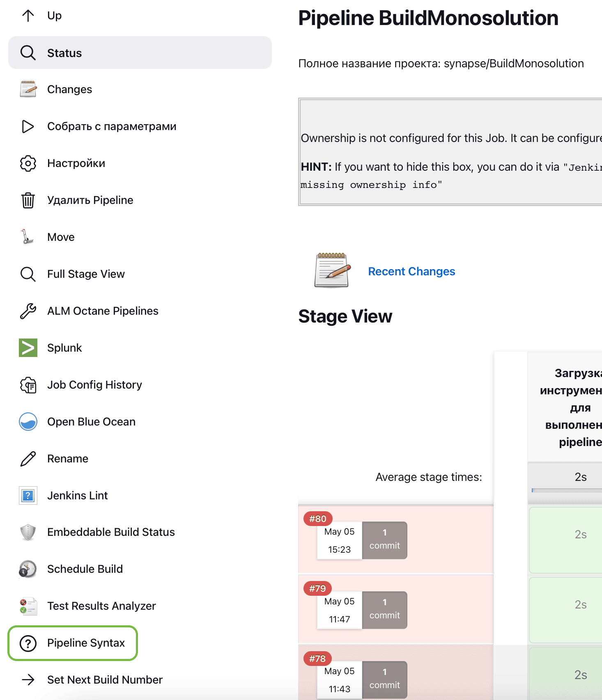Click the Test Results Analyzer icon
The width and height of the screenshot is (602, 700).
pyautogui.click(x=28, y=606)
